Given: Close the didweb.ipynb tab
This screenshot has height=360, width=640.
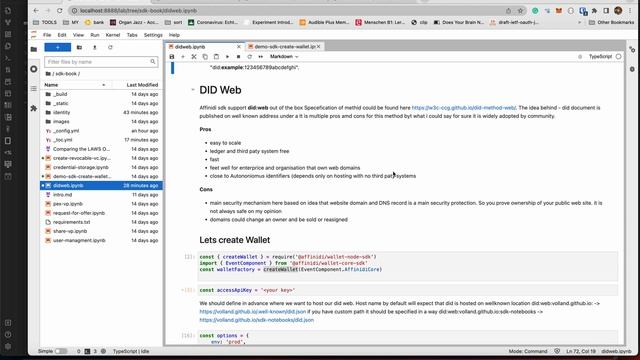Looking at the screenshot, I should point(239,47).
